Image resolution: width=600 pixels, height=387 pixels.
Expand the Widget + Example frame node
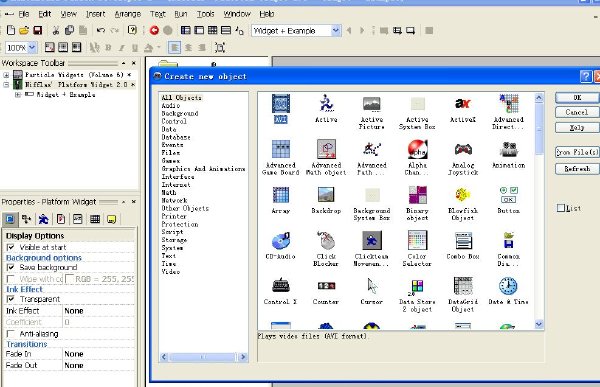coord(18,95)
